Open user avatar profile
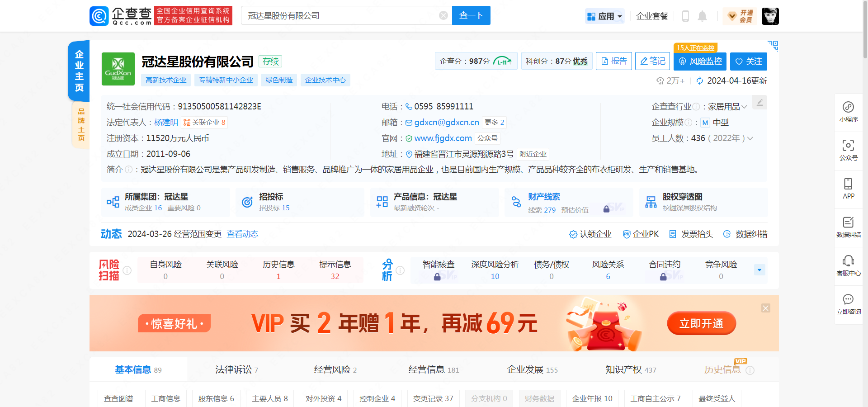 pos(770,16)
